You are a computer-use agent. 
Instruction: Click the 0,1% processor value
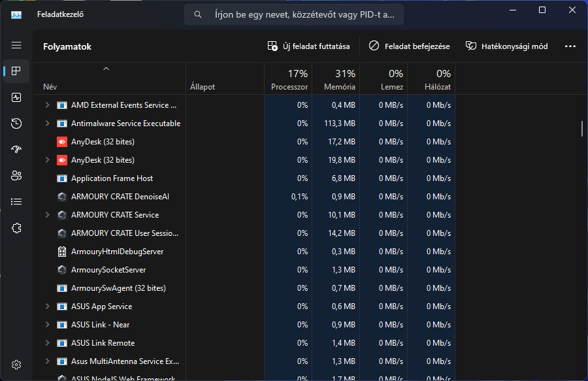point(299,197)
